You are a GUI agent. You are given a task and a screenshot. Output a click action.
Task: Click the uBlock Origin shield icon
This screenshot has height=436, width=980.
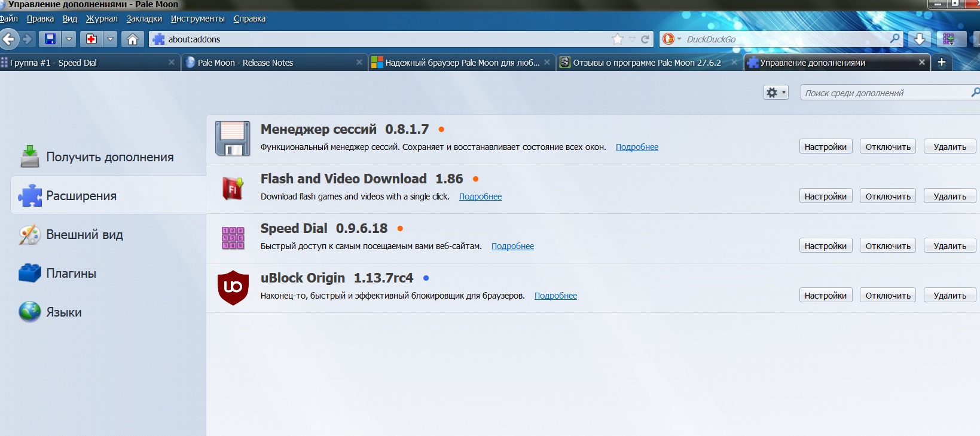233,287
